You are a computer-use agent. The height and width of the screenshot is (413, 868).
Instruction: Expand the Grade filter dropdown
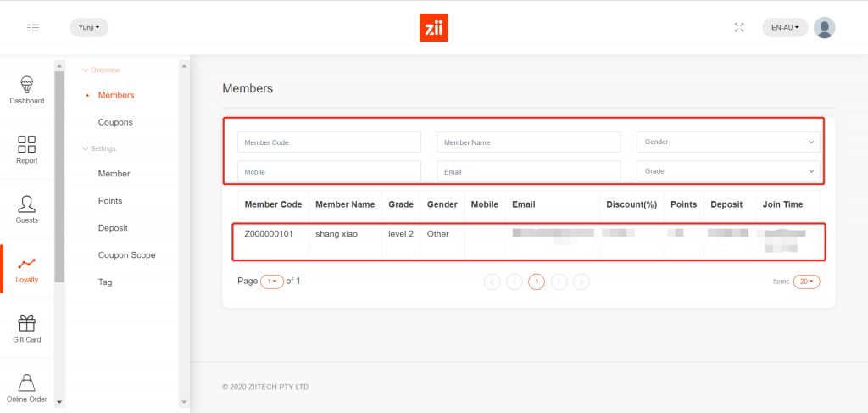click(x=728, y=171)
